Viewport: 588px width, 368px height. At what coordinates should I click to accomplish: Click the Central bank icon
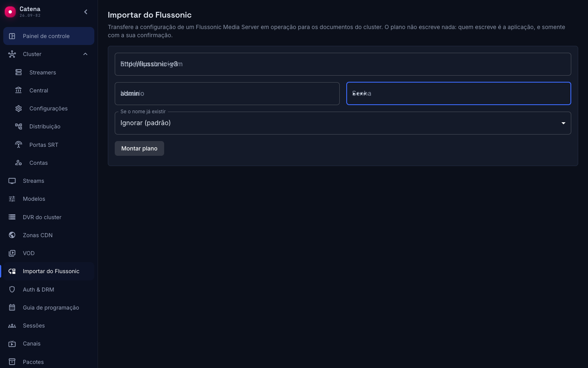[19, 90]
